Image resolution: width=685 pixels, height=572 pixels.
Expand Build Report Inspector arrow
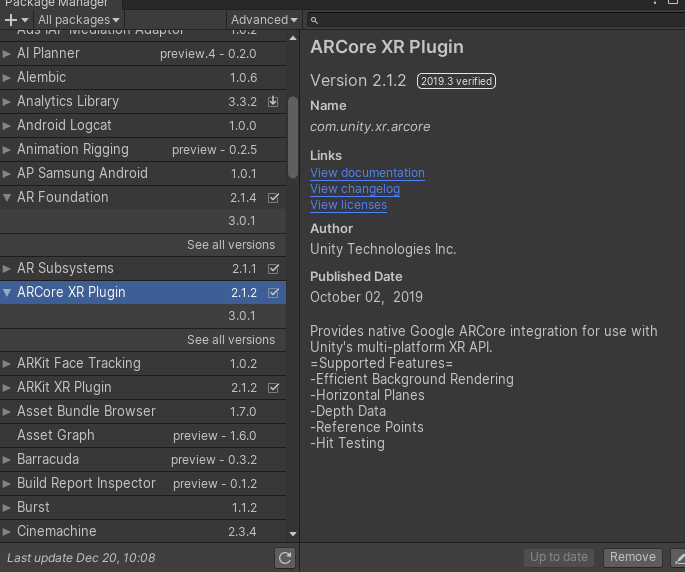[x=7, y=484]
